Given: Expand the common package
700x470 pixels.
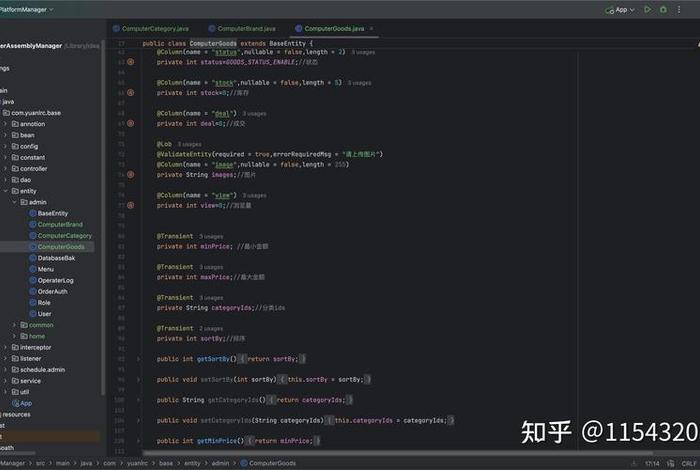Looking at the screenshot, I should click(x=14, y=325).
